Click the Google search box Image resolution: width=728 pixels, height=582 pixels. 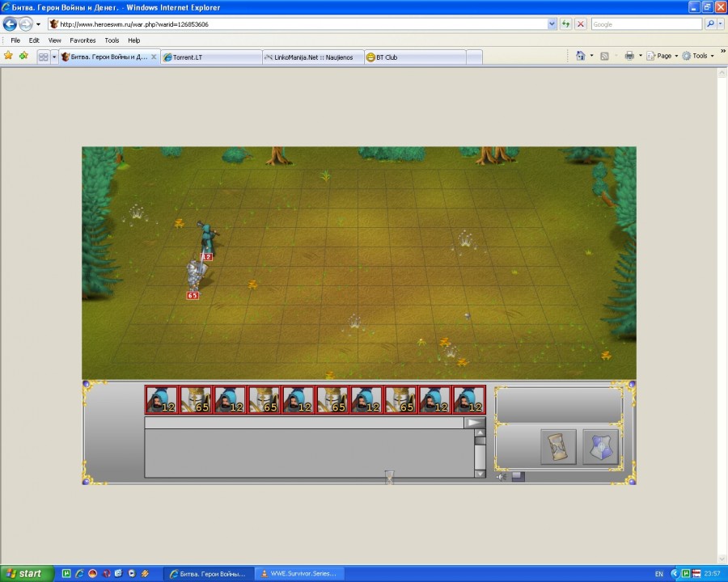pyautogui.click(x=646, y=24)
